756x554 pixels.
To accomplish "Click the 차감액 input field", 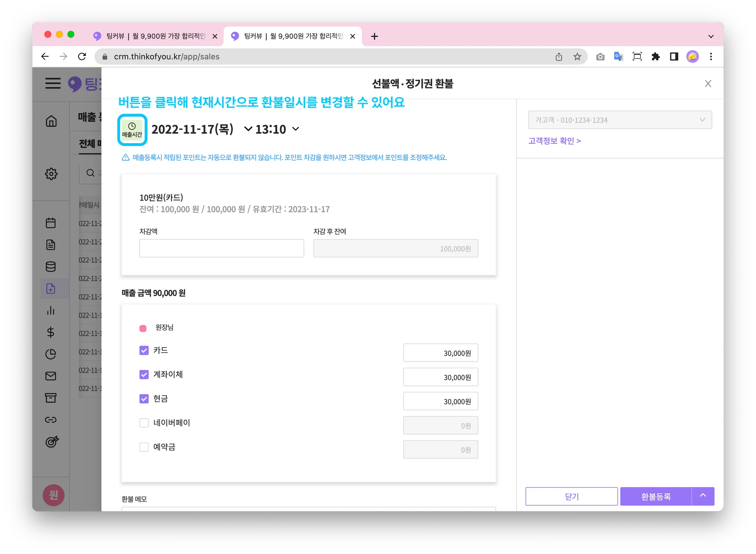I will click(221, 248).
